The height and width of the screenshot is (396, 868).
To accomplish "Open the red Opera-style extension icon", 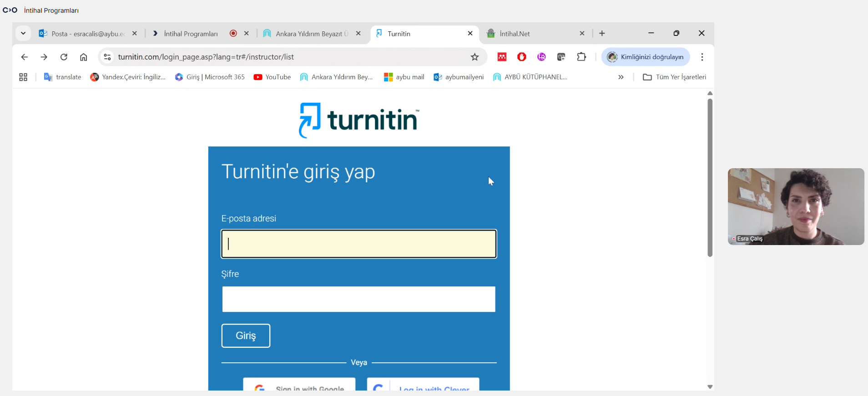I will 522,57.
